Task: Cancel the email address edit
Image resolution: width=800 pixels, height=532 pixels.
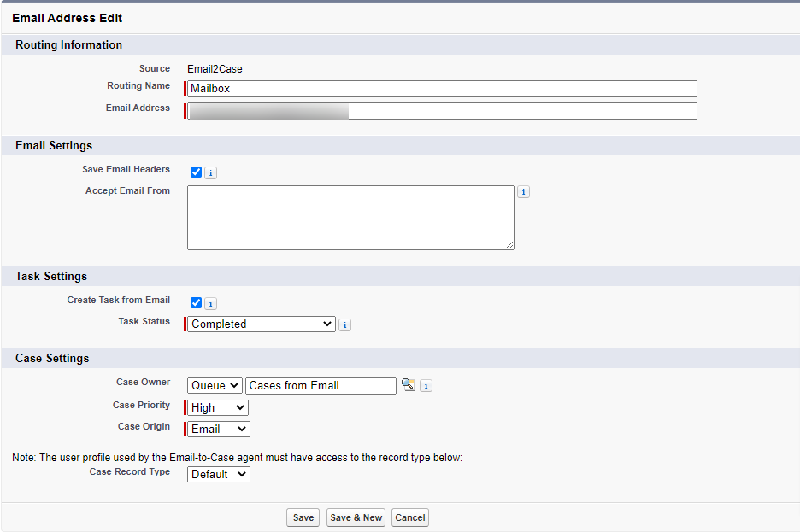Action: click(x=409, y=517)
